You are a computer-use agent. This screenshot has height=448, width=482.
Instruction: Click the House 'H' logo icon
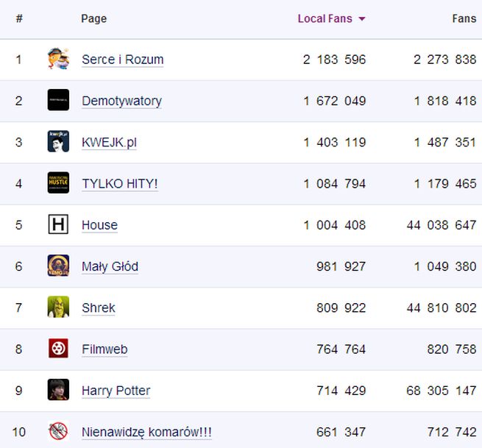(x=58, y=224)
